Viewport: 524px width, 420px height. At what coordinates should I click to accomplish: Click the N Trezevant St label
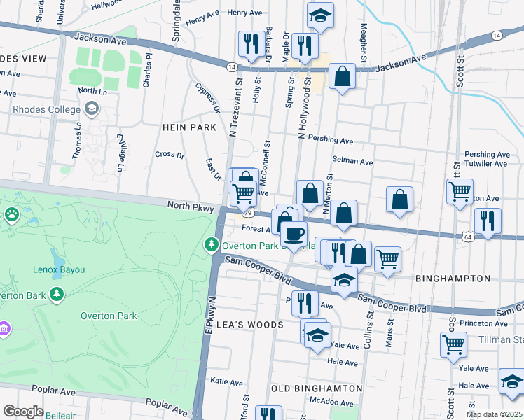coord(236,107)
